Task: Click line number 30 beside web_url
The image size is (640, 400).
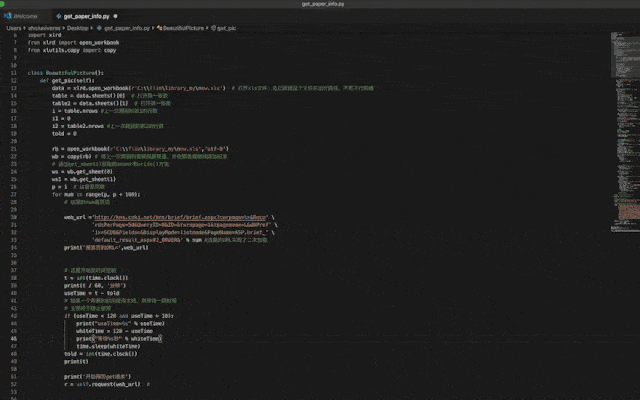Action: point(14,217)
